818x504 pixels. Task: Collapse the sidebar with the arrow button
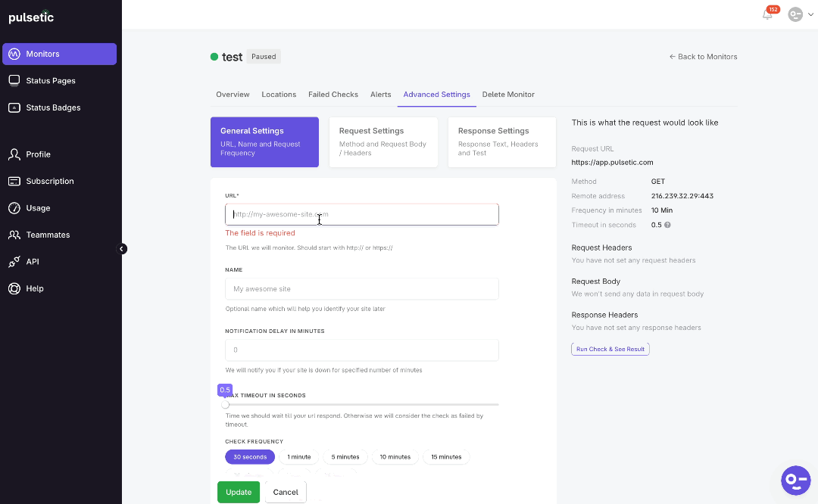(x=121, y=249)
